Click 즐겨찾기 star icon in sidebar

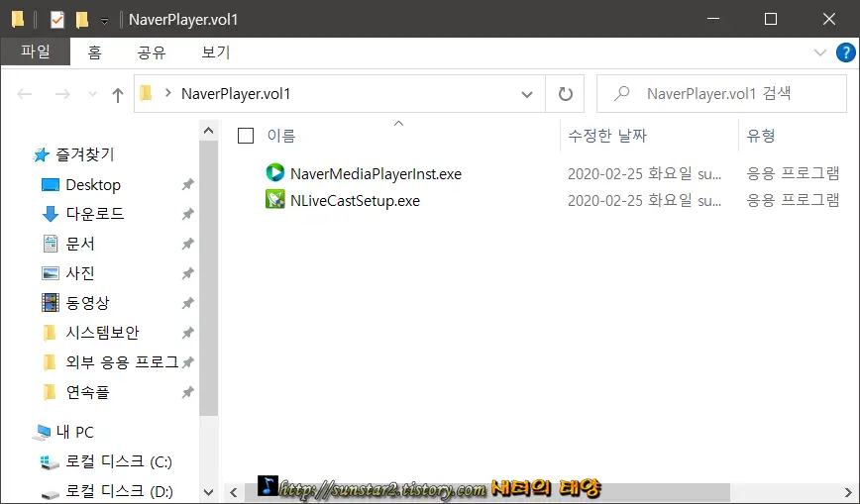click(x=42, y=155)
